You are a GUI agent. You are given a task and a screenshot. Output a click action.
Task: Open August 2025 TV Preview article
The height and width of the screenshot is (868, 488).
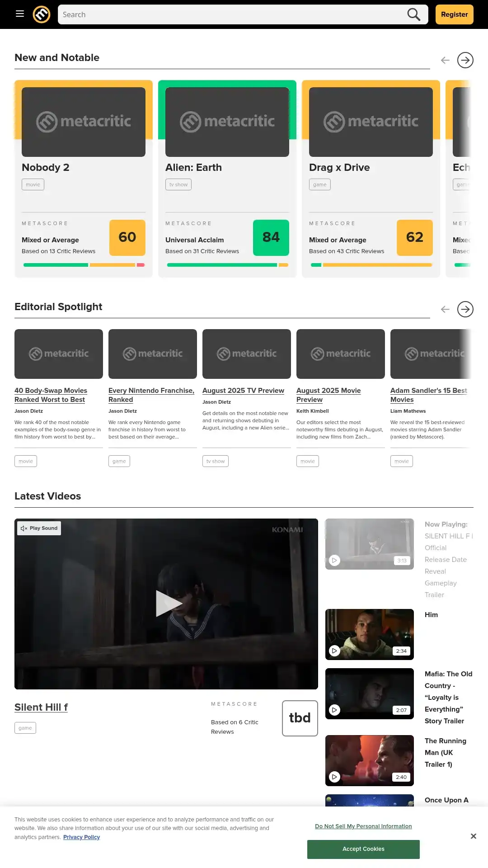point(243,391)
